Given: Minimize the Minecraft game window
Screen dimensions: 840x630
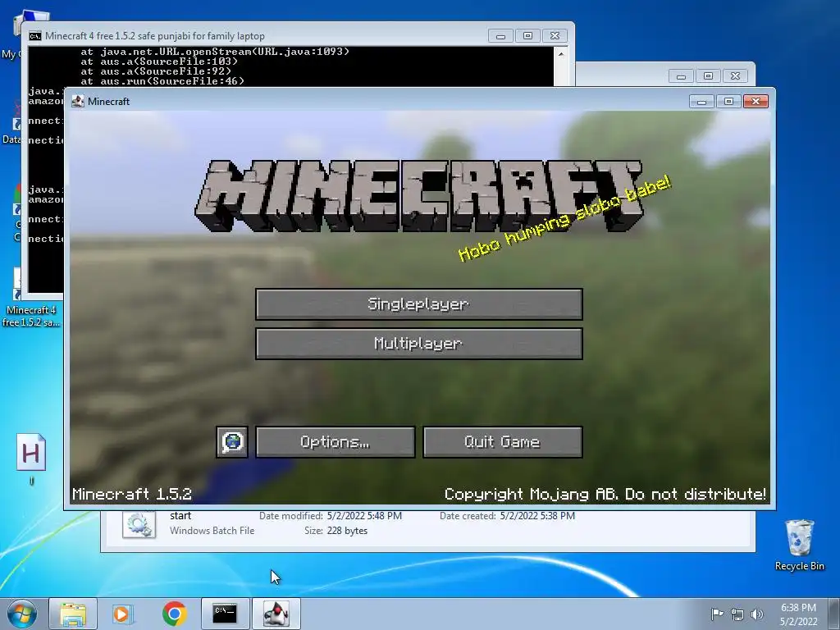Looking at the screenshot, I should [x=702, y=101].
